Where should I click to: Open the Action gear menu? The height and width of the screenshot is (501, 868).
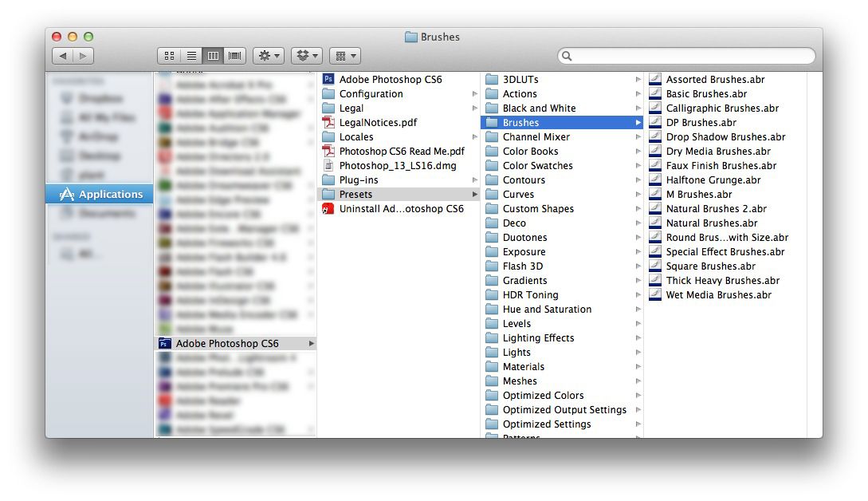[x=269, y=55]
